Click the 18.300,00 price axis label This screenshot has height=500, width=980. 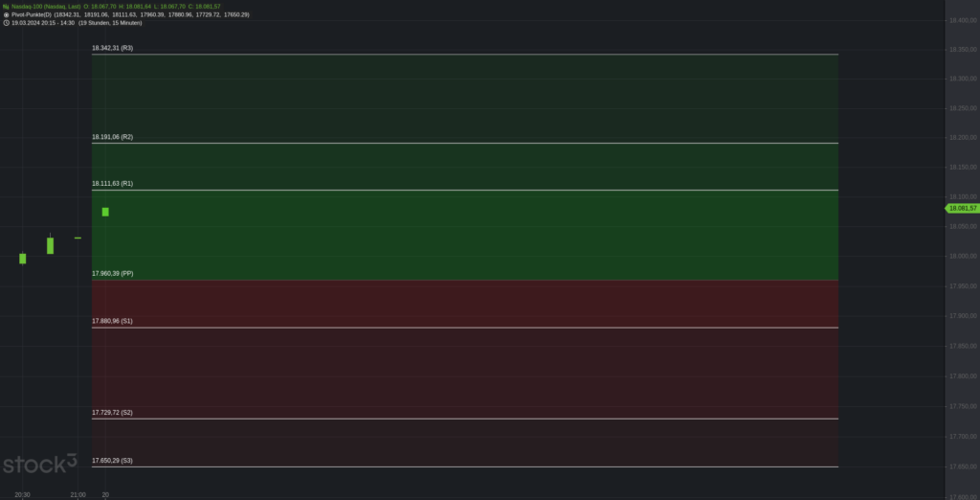961,79
